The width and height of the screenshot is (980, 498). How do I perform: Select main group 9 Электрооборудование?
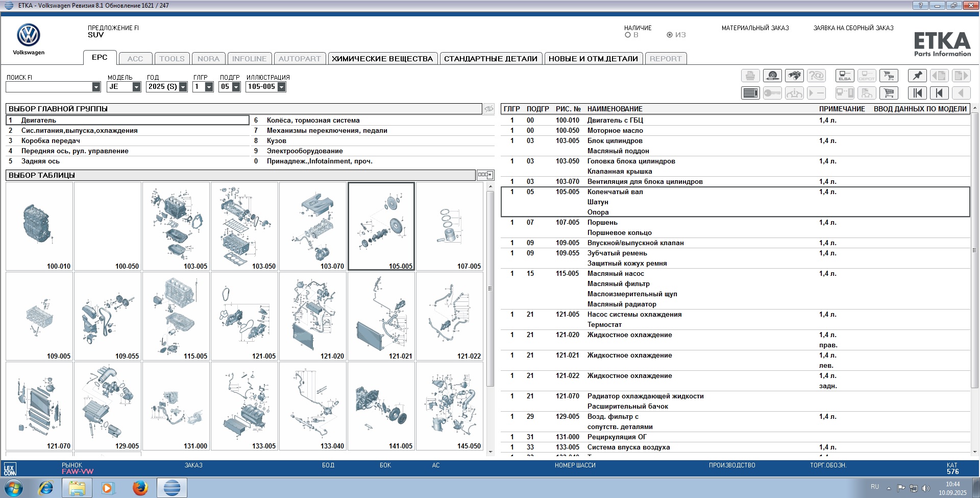tap(373, 151)
